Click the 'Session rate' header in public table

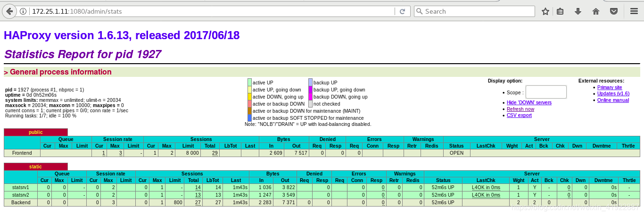pos(117,139)
